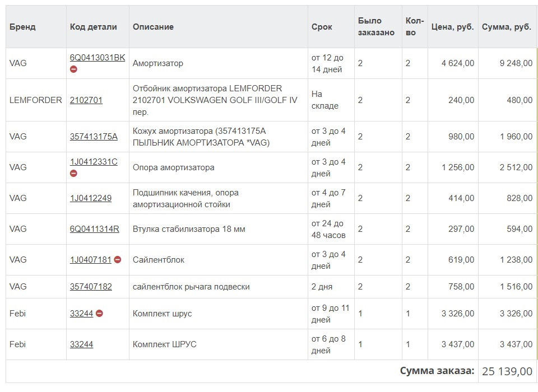Follow the 1J0412331C part link
The image size is (538, 392).
(94, 162)
